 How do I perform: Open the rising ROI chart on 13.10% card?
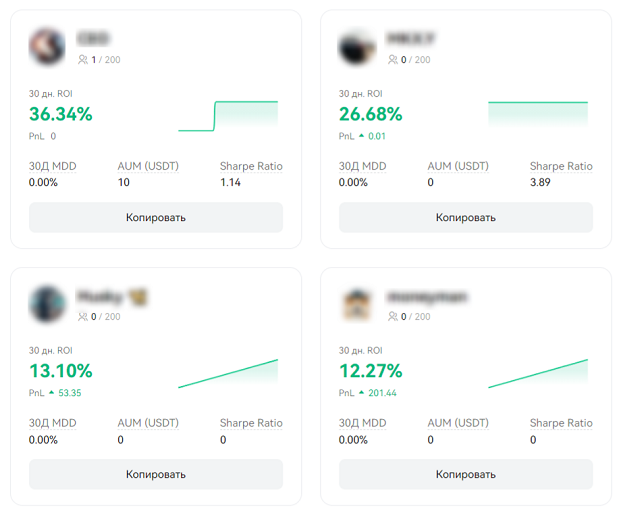228,373
